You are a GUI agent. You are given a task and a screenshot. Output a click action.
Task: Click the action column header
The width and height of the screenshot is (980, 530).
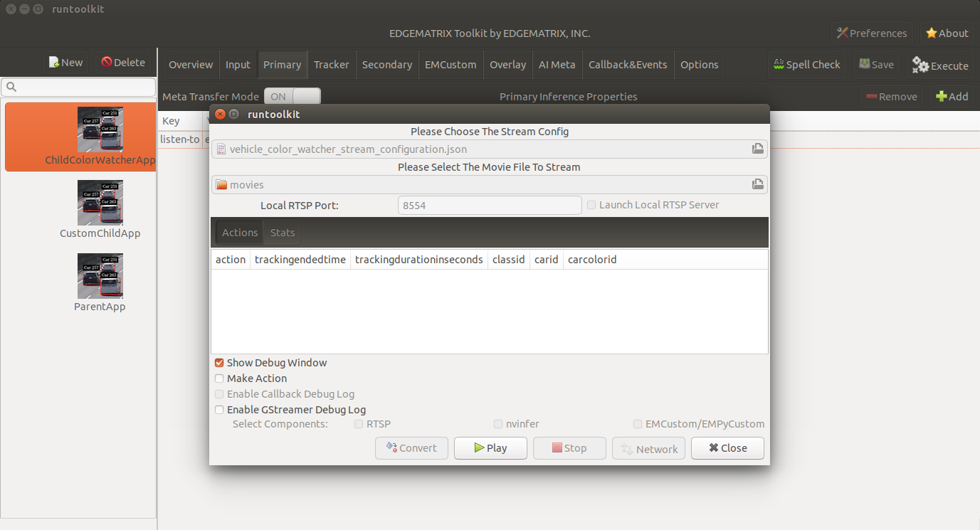click(x=231, y=260)
